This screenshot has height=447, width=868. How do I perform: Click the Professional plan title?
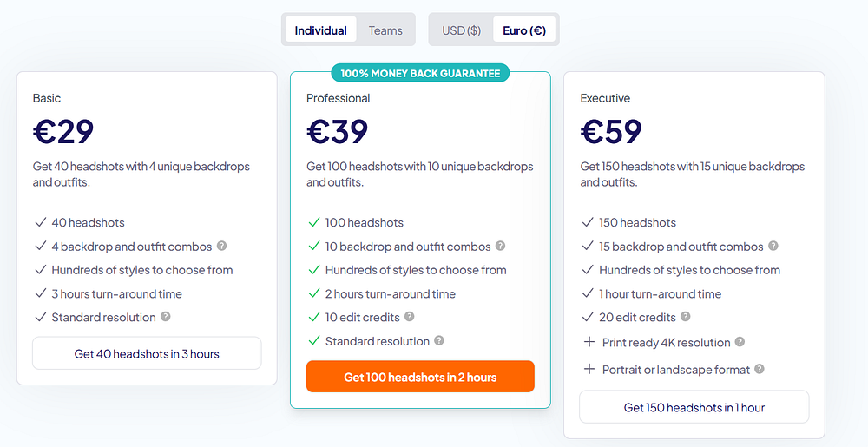point(339,98)
